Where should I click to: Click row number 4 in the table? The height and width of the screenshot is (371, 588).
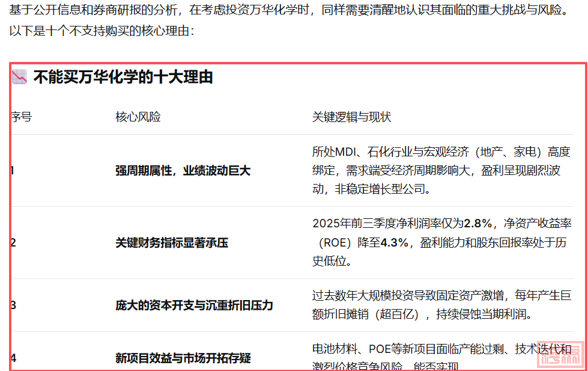13,358
